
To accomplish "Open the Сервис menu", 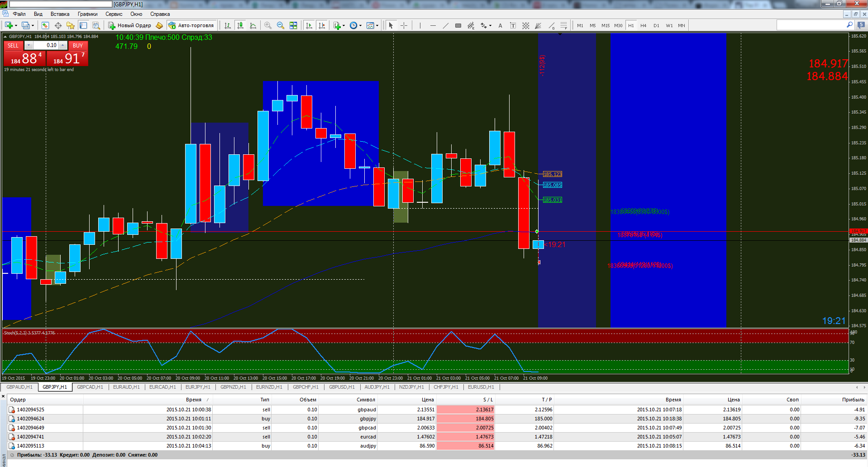I will [114, 14].
